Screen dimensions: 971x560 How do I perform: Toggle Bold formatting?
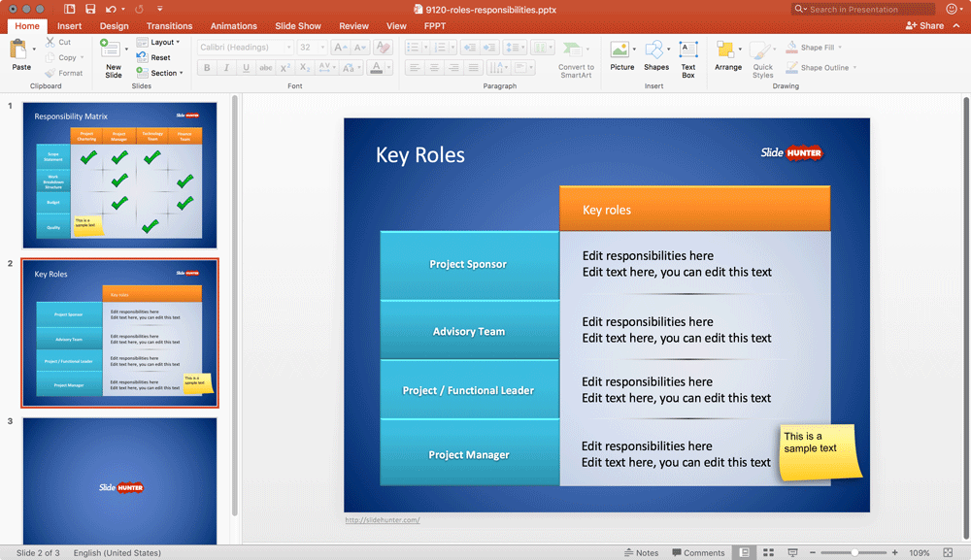click(207, 67)
